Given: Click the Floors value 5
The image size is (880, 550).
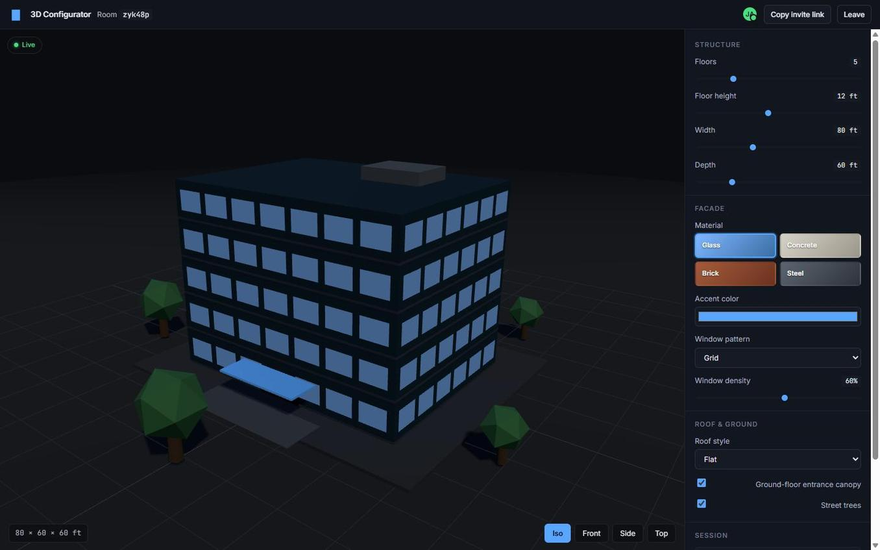Looking at the screenshot, I should [855, 62].
